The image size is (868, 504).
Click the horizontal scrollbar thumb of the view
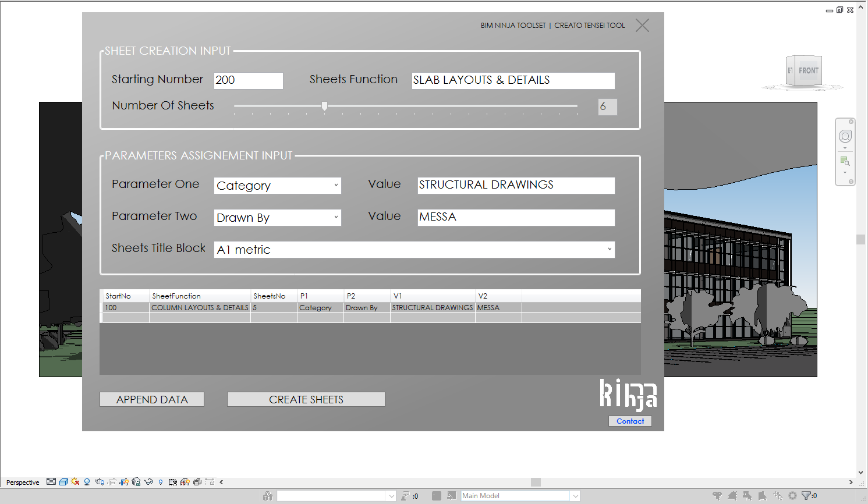coord(536,482)
